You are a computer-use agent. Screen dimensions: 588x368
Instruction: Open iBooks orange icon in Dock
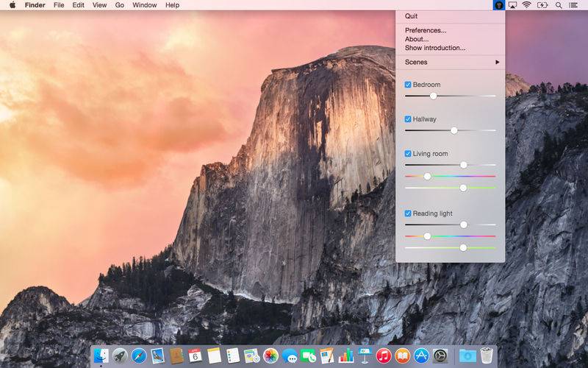pos(402,355)
